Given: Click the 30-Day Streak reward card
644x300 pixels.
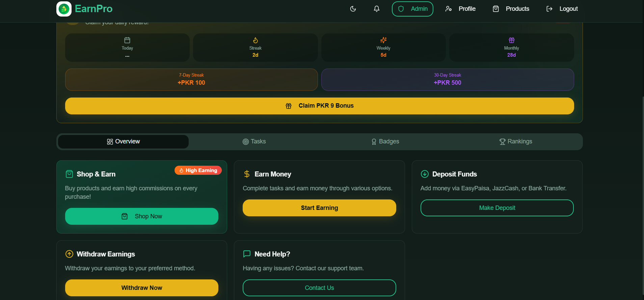Looking at the screenshot, I should click(447, 80).
